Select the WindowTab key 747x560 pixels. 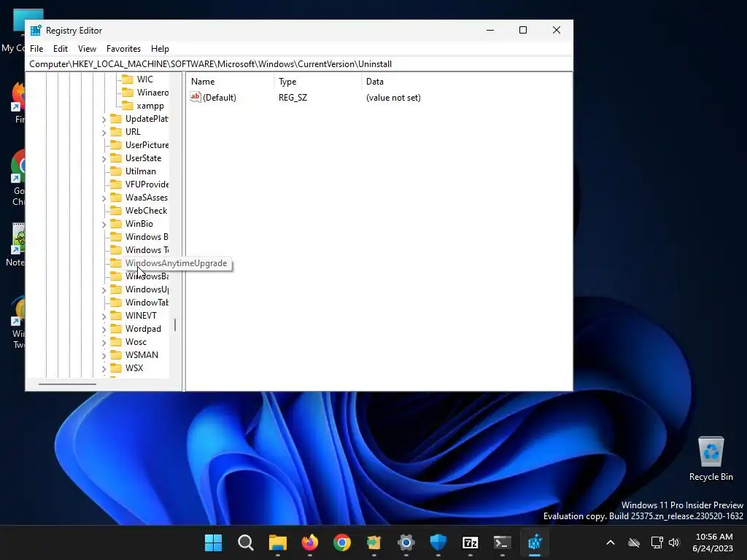(147, 303)
